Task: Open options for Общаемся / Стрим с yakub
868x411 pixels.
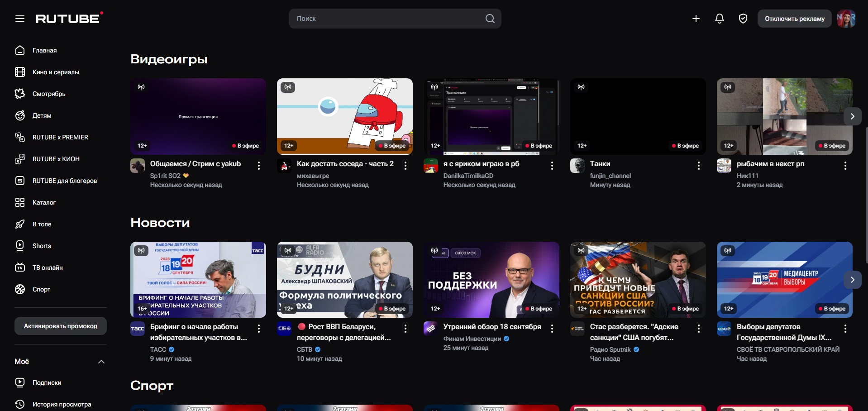Action: click(259, 166)
